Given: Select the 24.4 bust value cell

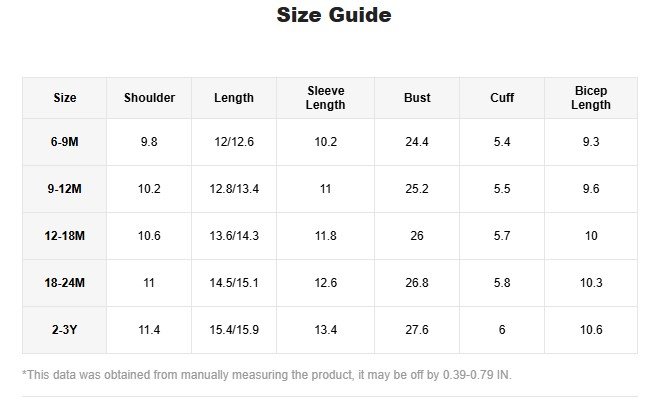Looking at the screenshot, I should pos(417,142).
